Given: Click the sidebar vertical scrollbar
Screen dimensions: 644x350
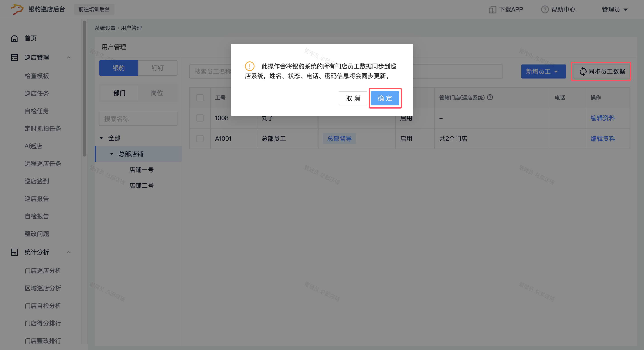Looking at the screenshot, I should (x=85, y=88).
